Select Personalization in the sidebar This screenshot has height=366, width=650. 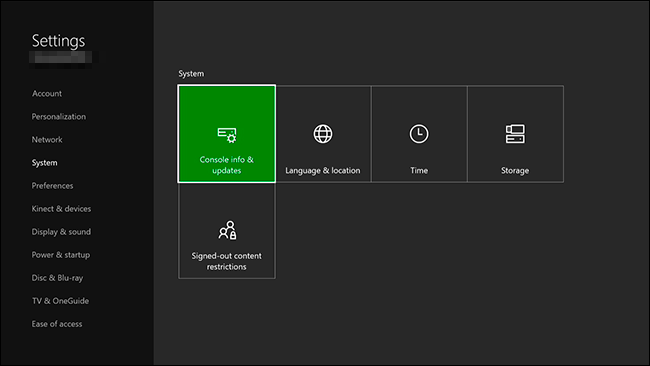click(x=59, y=117)
